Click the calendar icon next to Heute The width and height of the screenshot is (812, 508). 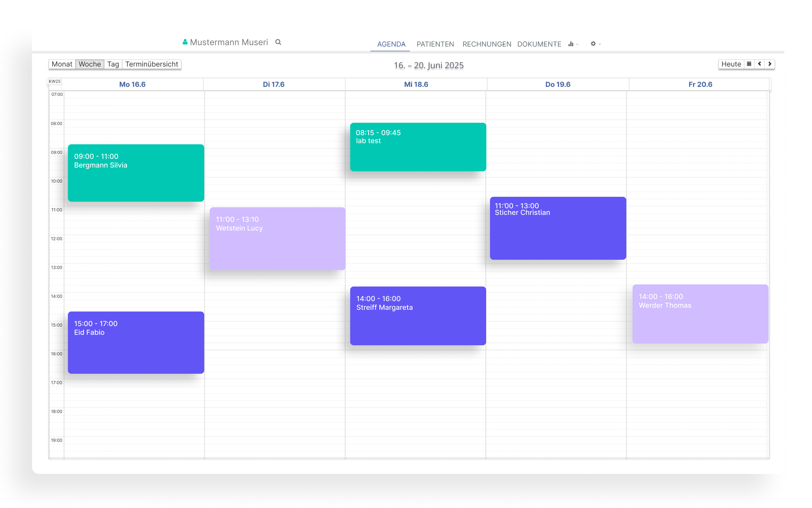tap(749, 64)
